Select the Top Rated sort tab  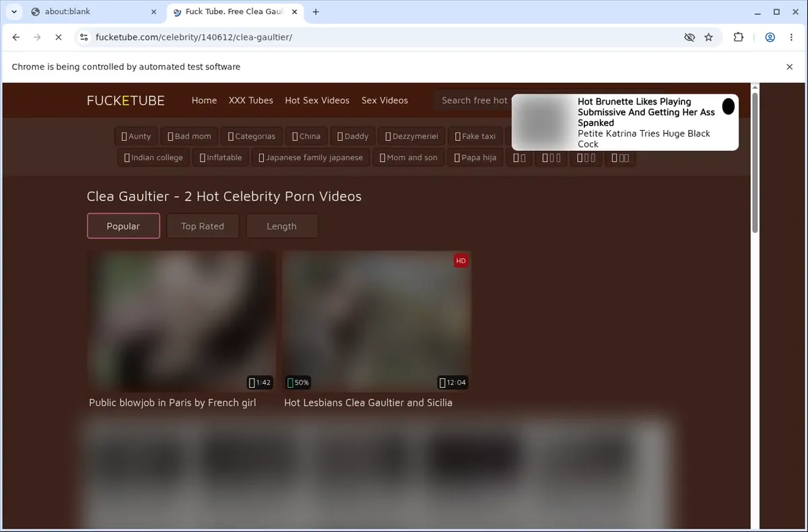pyautogui.click(x=202, y=226)
